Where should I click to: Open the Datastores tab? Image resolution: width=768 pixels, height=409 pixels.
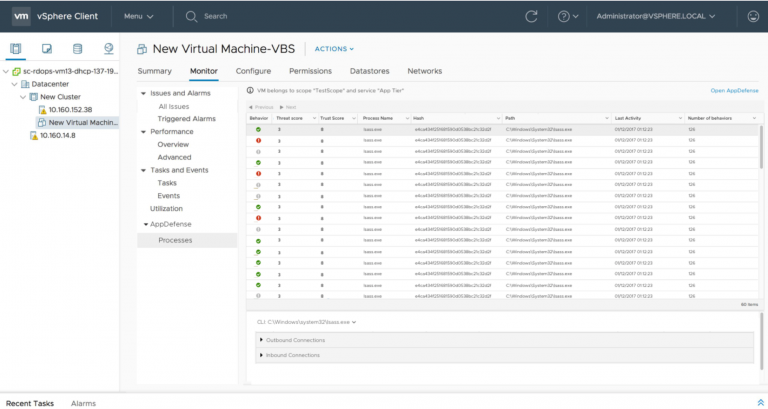(x=369, y=71)
